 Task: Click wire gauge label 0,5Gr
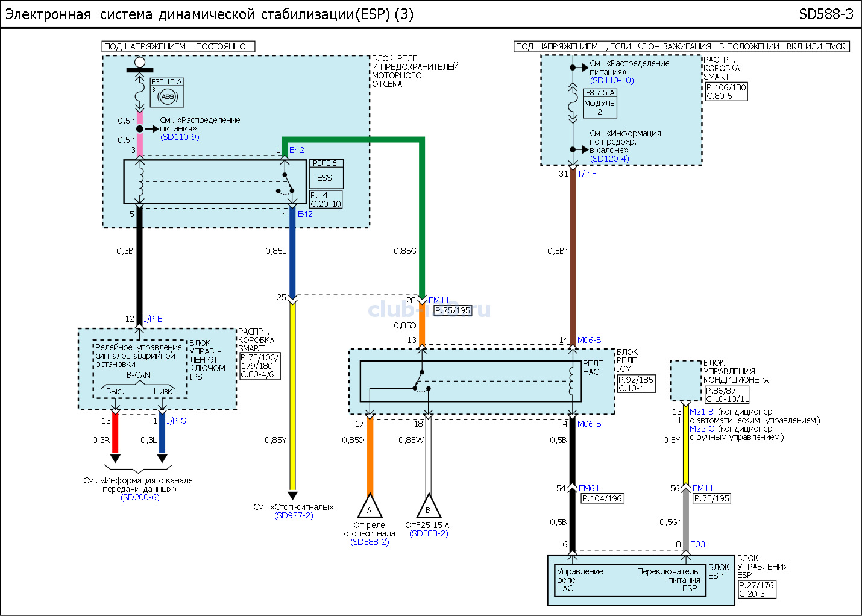[669, 522]
